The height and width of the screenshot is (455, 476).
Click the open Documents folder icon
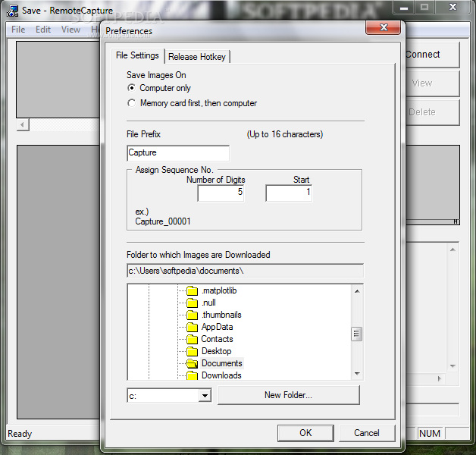point(192,363)
